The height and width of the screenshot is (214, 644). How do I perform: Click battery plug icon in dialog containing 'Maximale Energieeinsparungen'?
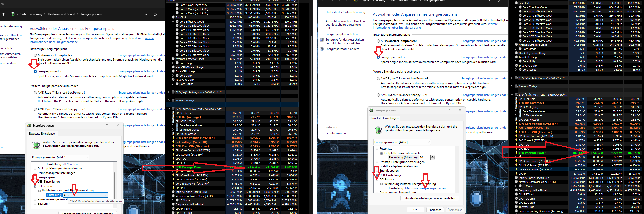[x=378, y=130]
